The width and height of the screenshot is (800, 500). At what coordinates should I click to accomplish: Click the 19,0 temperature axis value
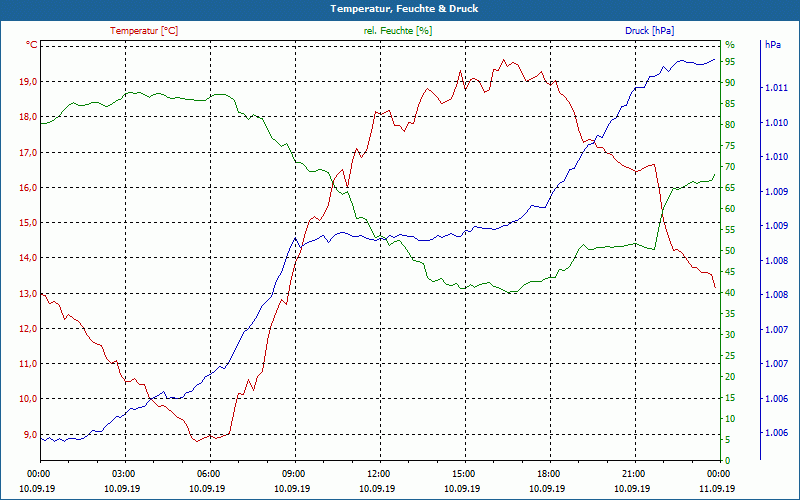point(28,82)
